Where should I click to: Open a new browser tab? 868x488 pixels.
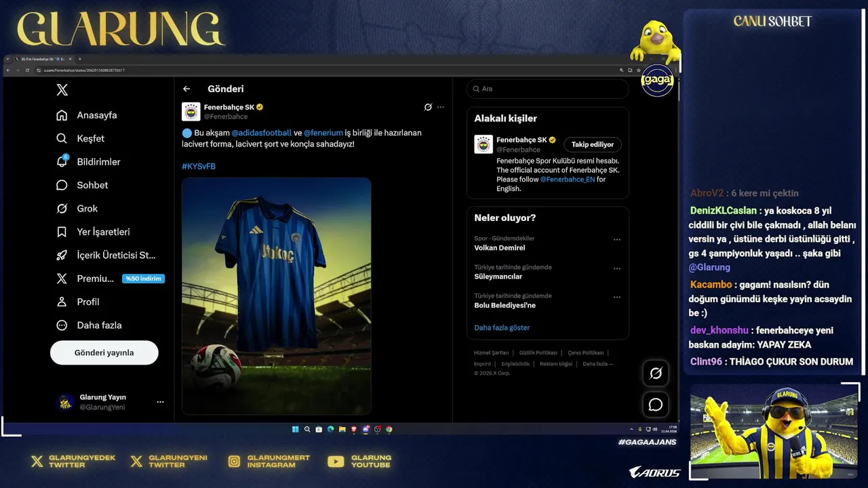click(x=79, y=59)
